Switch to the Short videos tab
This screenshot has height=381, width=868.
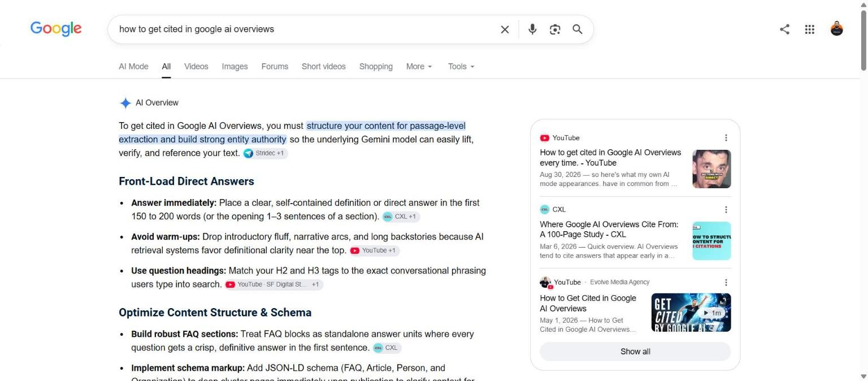(x=323, y=66)
